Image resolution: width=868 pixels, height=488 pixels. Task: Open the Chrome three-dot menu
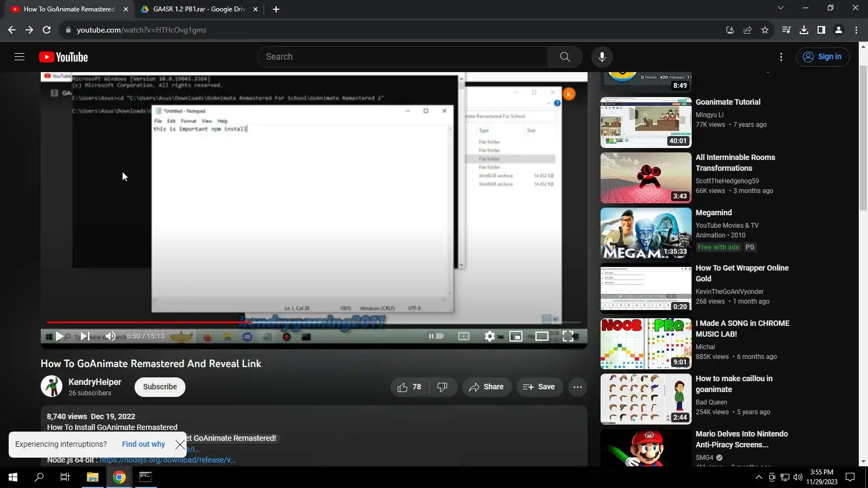tap(856, 30)
